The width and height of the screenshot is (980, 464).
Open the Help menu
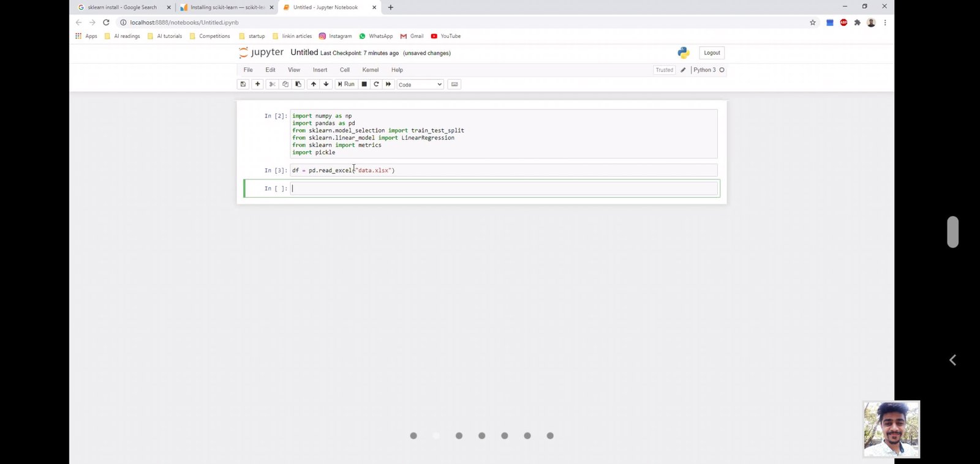tap(397, 70)
